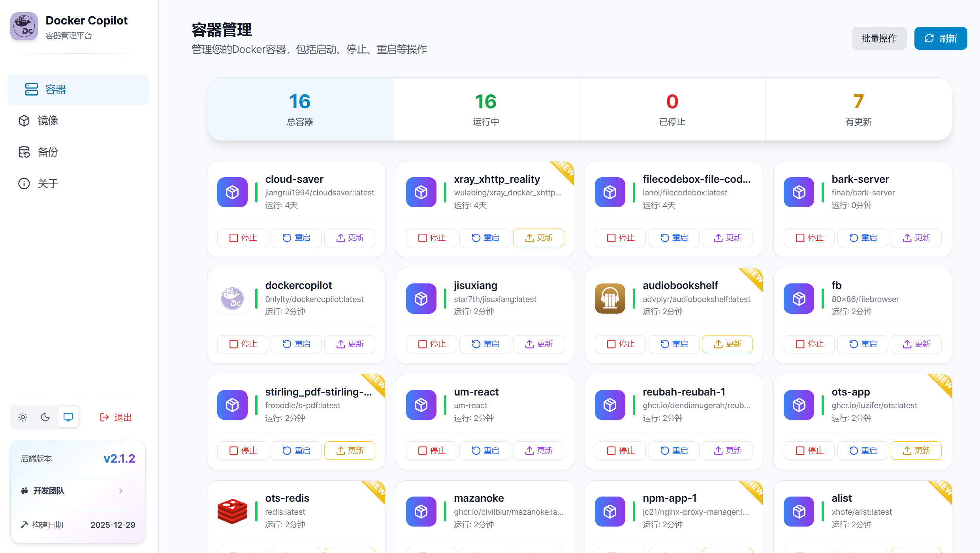Update the dockercopilot container

coord(350,344)
